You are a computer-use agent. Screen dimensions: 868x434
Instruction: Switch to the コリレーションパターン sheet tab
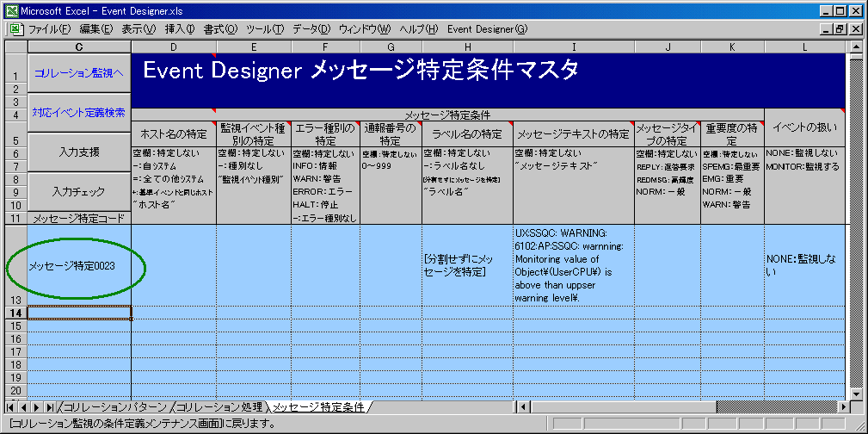click(x=114, y=407)
